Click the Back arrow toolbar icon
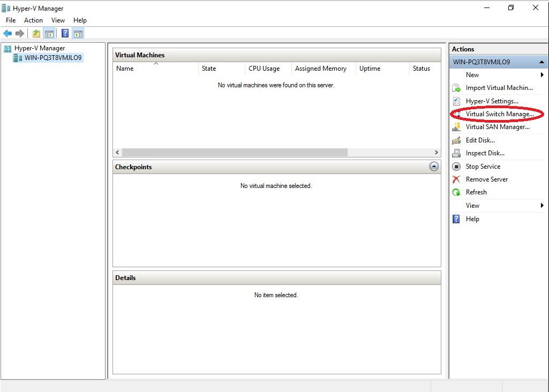This screenshot has width=549, height=392. [x=7, y=34]
